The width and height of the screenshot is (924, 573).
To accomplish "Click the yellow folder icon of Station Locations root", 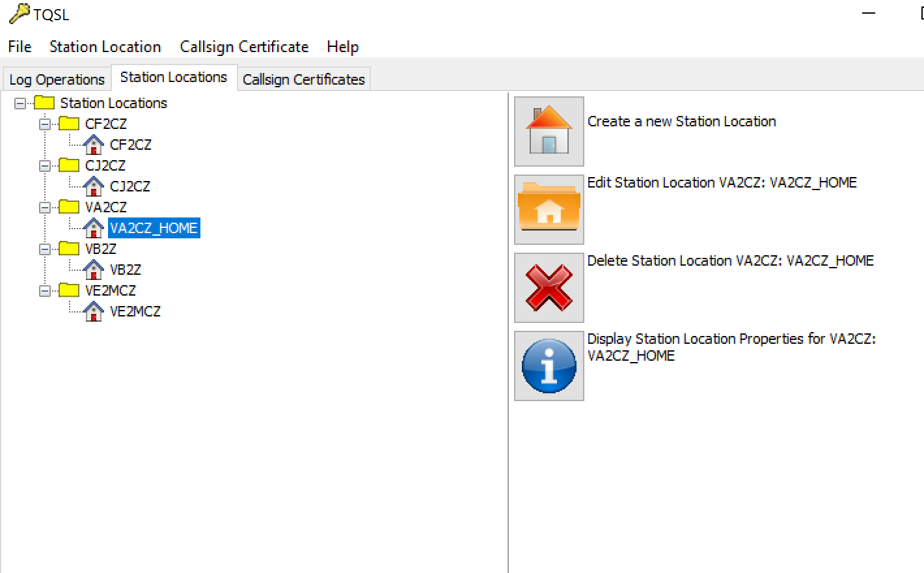I will pyautogui.click(x=44, y=103).
